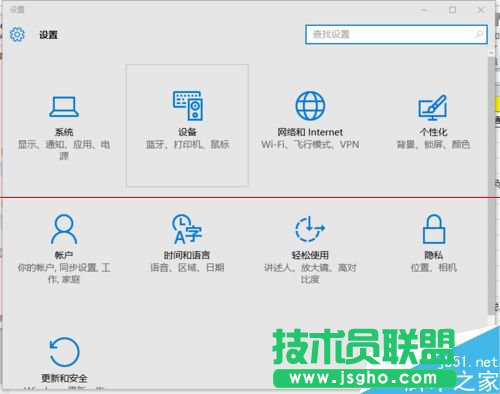Click the 个性化 label text
500x394 pixels.
click(433, 132)
